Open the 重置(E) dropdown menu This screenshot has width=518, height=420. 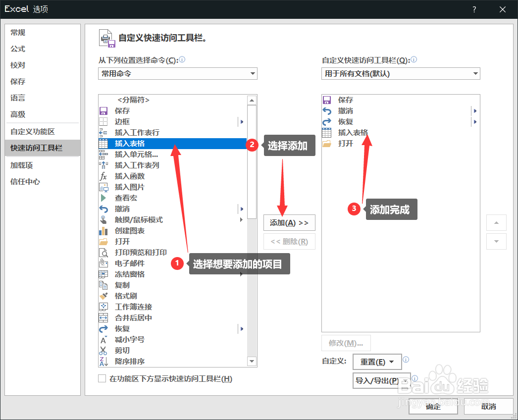click(377, 362)
